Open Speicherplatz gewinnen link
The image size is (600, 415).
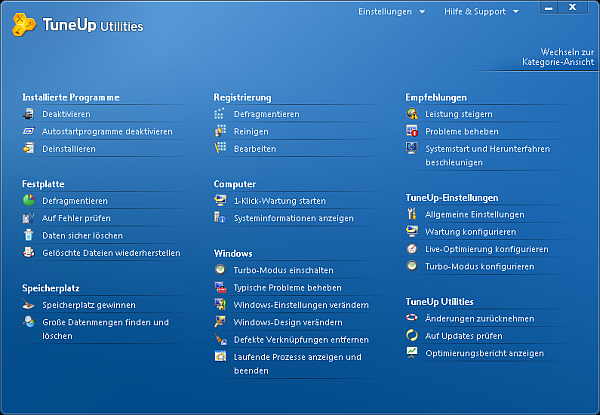(89, 305)
